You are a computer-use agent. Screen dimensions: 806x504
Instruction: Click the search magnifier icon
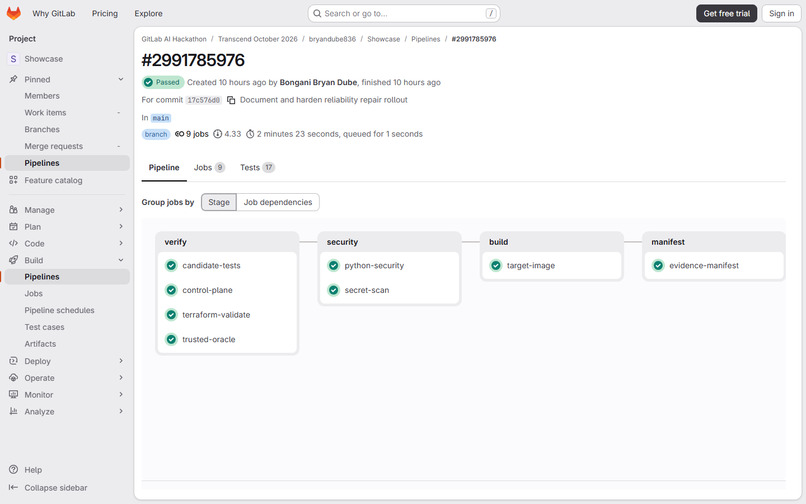pos(317,13)
